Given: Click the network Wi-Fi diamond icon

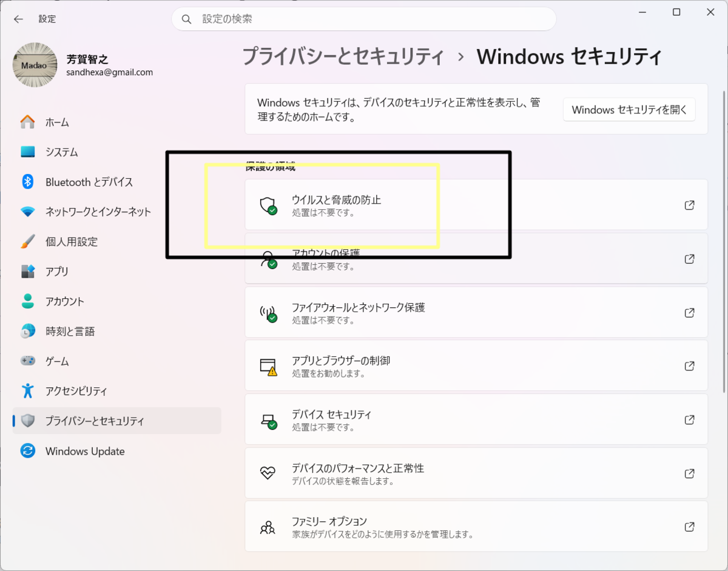Looking at the screenshot, I should pos(28,212).
